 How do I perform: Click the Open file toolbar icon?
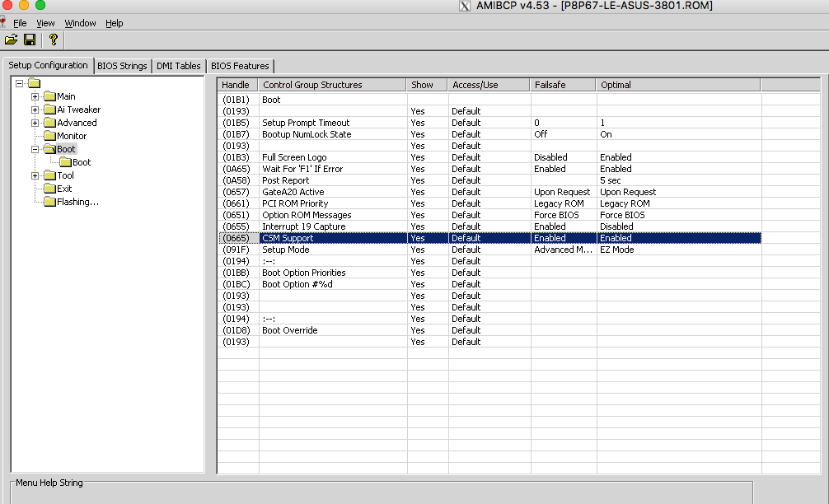[11, 40]
